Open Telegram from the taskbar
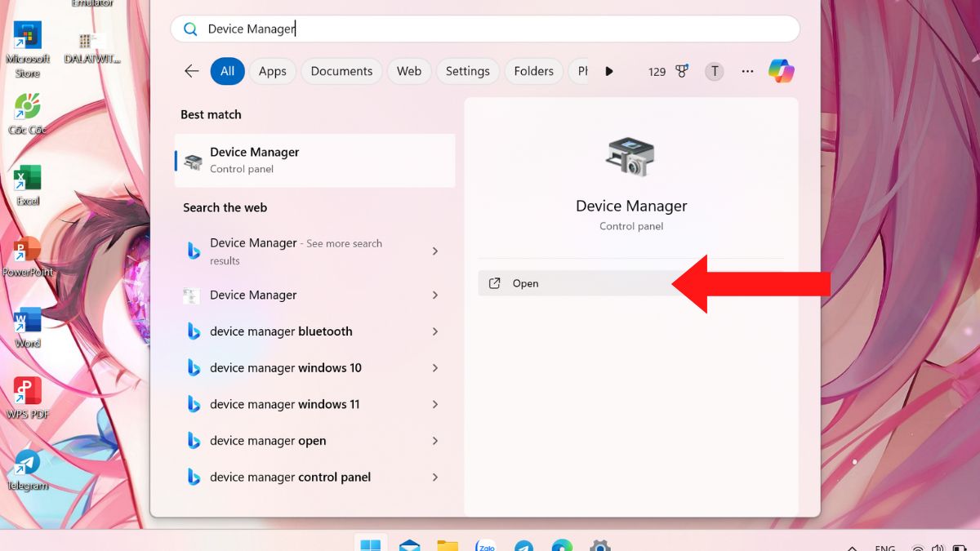 [x=523, y=545]
